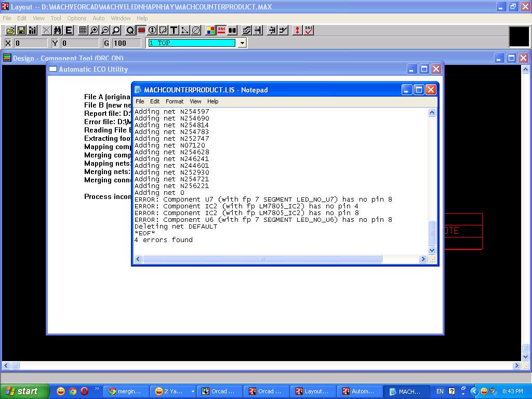Select the Component tool icon
The height and width of the screenshot is (399, 532).
click(141, 31)
